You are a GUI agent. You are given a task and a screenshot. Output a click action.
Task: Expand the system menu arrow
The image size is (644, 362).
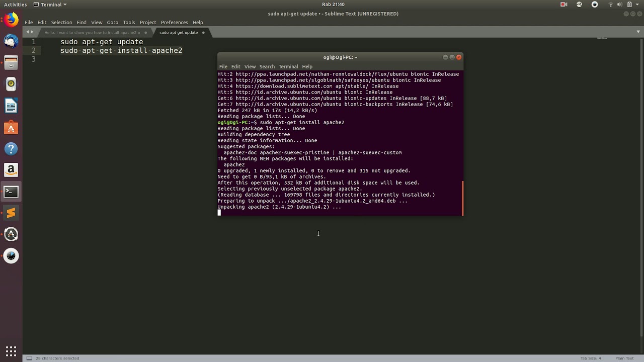(637, 5)
